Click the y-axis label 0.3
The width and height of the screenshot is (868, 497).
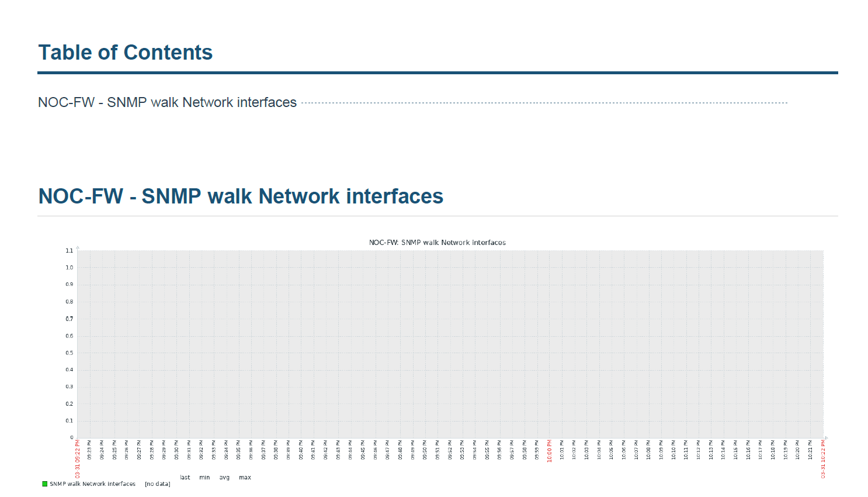(70, 387)
